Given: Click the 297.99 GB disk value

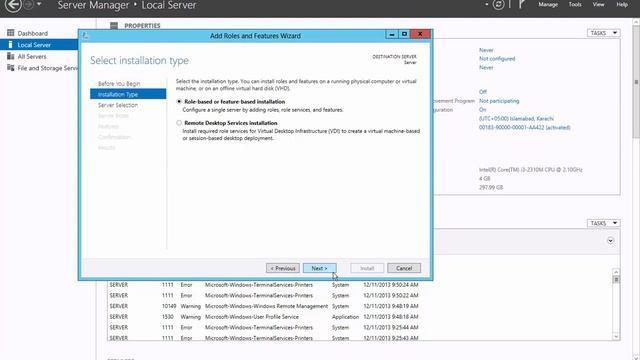Looking at the screenshot, I should point(491,187).
